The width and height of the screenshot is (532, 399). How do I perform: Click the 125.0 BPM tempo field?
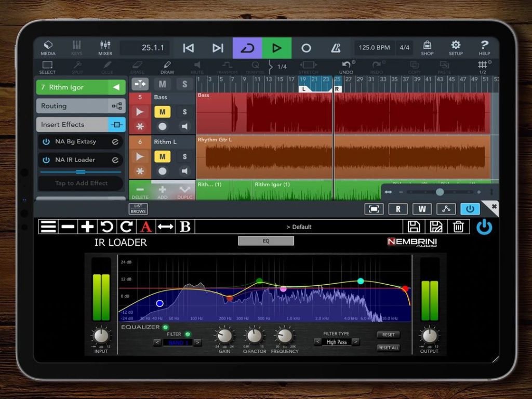374,47
